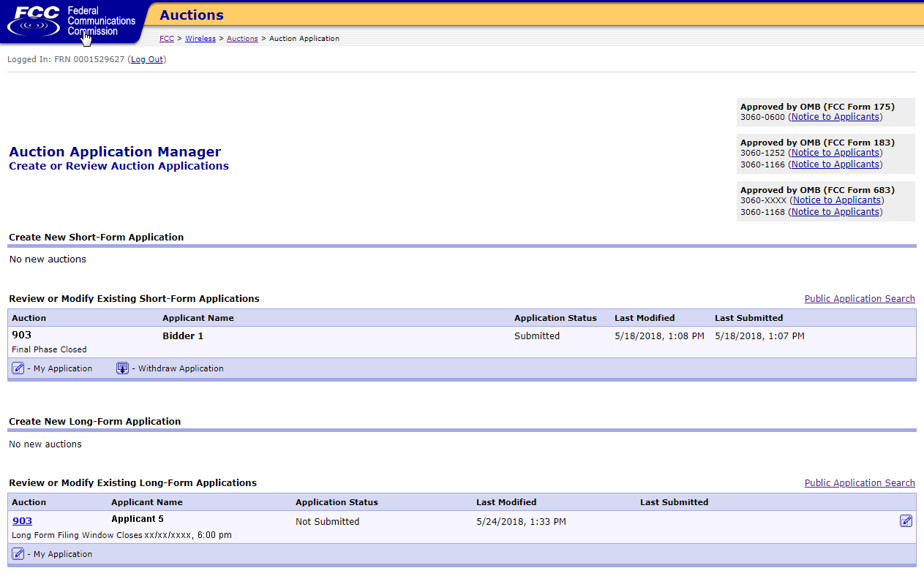This screenshot has width=924, height=576.
Task: Go to FCC in the breadcrumb
Action: (x=167, y=39)
